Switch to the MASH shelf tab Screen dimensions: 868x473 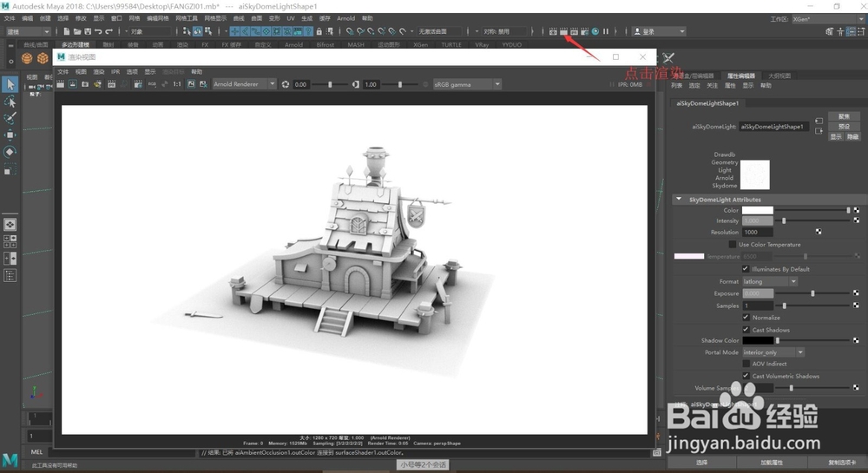point(356,45)
